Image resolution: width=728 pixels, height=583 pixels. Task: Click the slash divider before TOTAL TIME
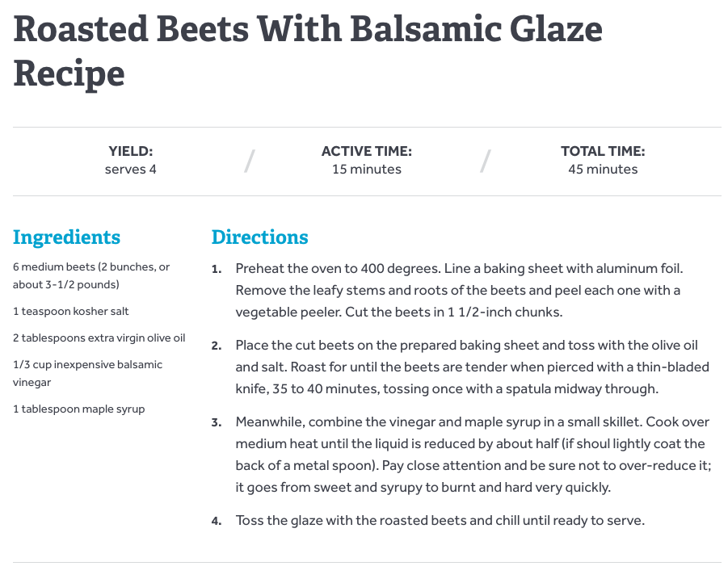tap(486, 161)
